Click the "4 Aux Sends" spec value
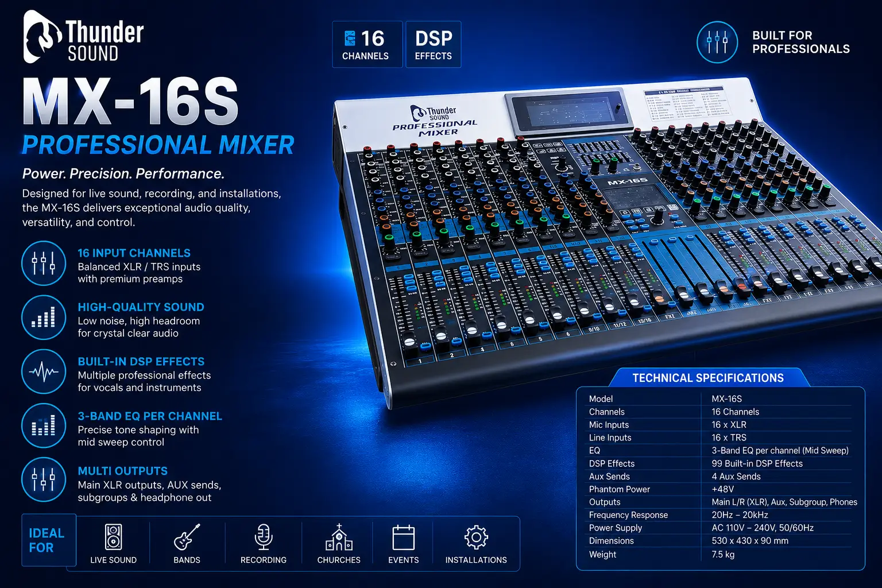Screen dimensions: 882x588 coord(736,477)
